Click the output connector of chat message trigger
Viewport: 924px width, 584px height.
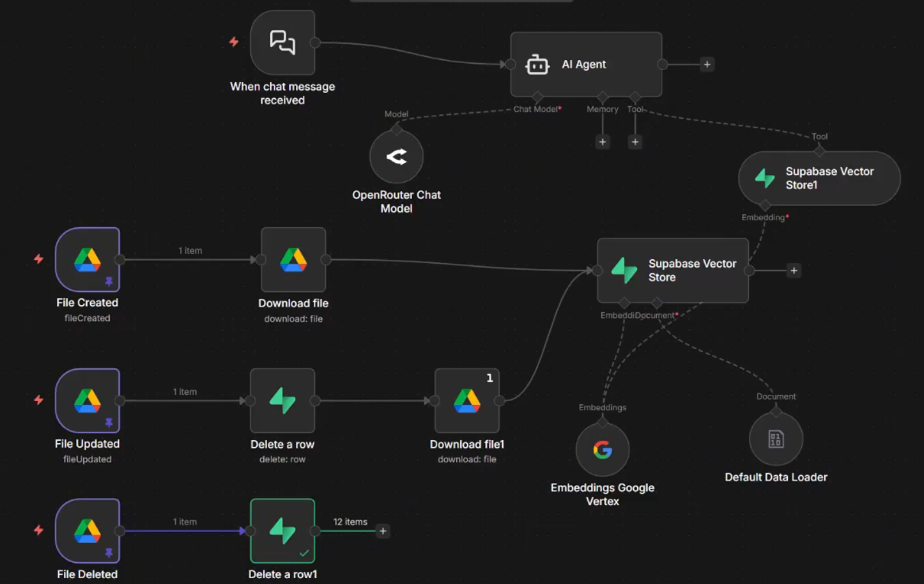click(315, 43)
